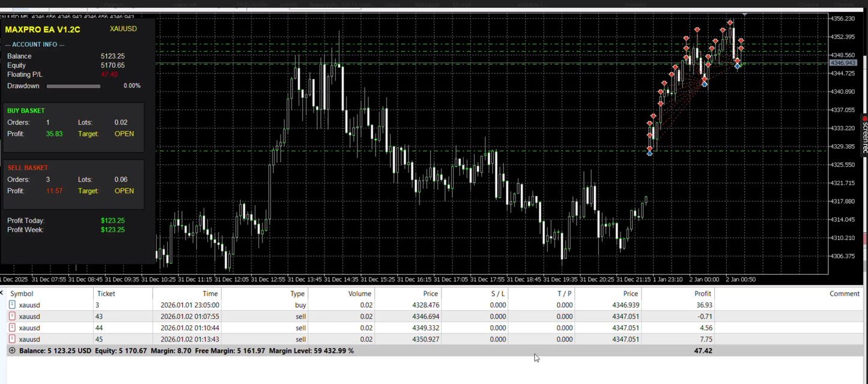Click ticket number 44 in the trade list
This screenshot has width=868, height=384.
(x=99, y=328)
